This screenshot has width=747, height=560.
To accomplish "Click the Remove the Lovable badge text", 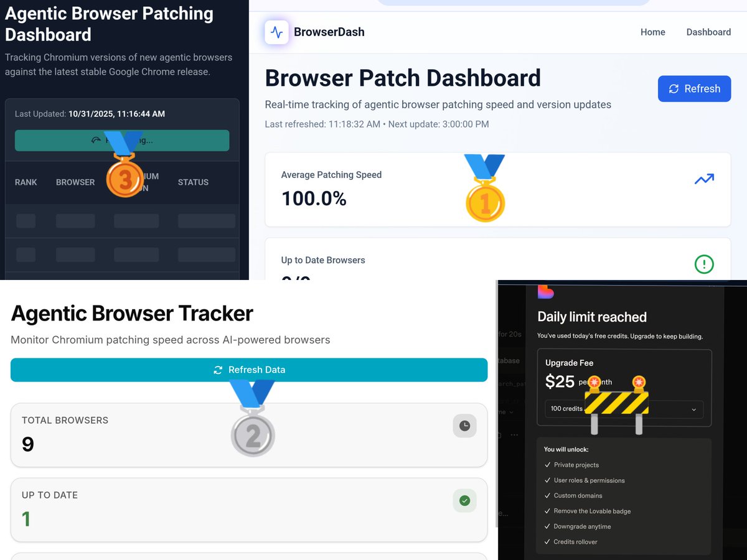I will (593, 511).
